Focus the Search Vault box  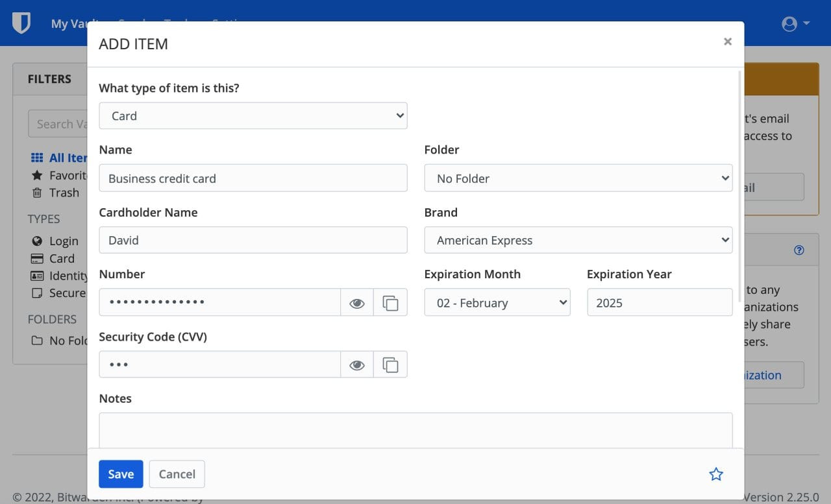tap(58, 124)
